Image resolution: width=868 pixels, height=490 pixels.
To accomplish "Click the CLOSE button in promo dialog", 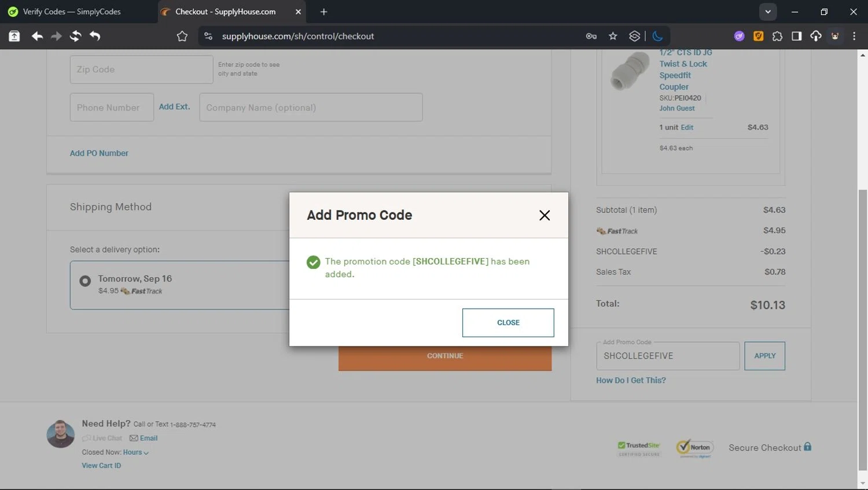I will tap(507, 323).
